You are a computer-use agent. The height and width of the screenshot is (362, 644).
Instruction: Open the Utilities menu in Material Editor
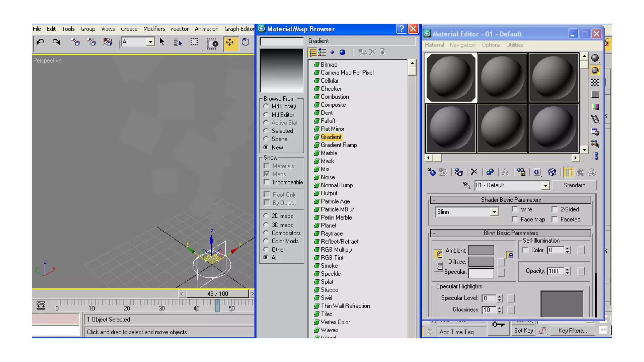click(x=515, y=45)
